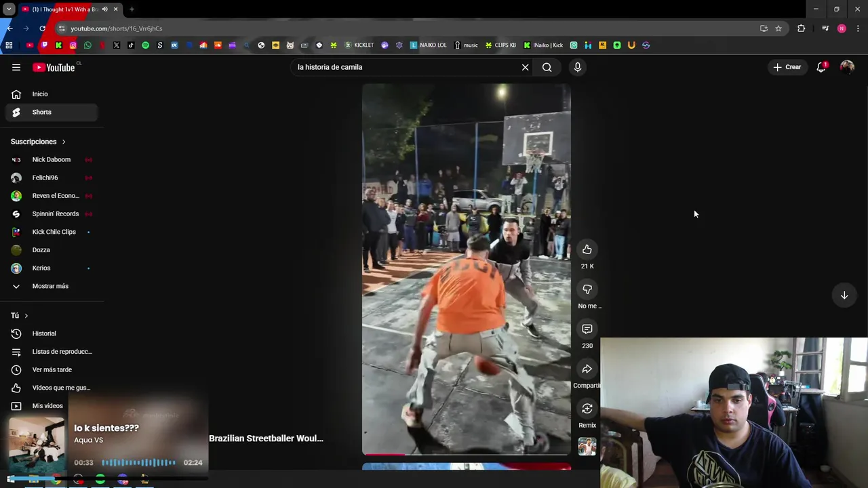Expand subscriptions with Mostrar más

52,286
